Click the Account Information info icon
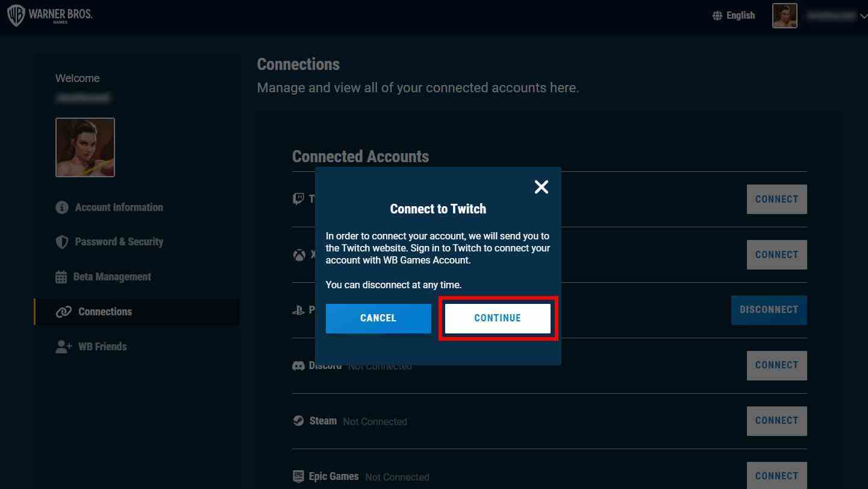868x489 pixels. coord(62,207)
